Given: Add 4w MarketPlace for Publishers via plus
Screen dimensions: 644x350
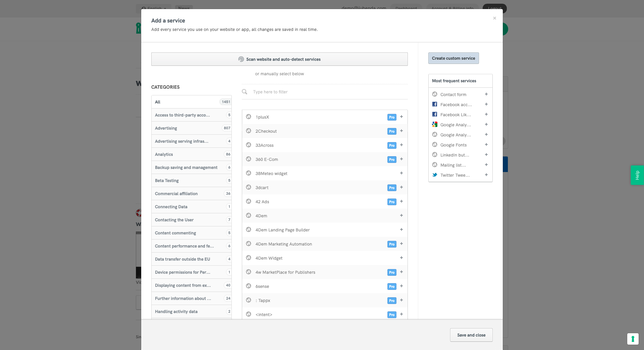Looking at the screenshot, I should 401,272.
